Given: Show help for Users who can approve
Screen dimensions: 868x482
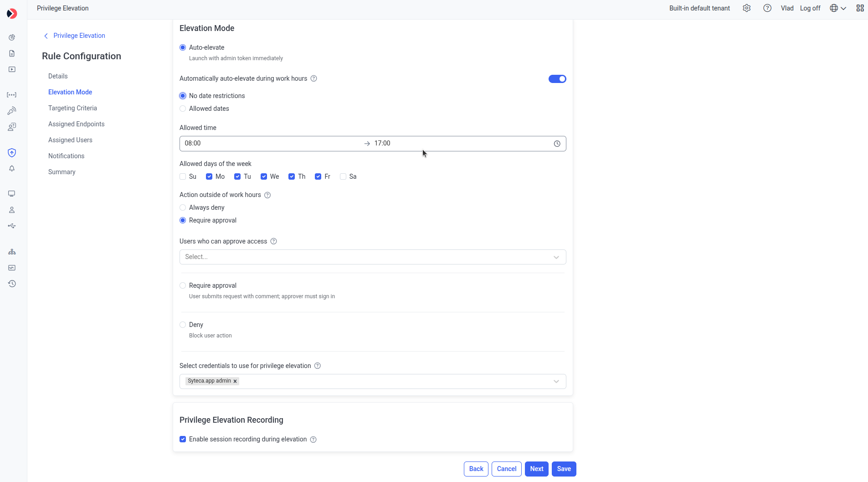Looking at the screenshot, I should tap(273, 241).
